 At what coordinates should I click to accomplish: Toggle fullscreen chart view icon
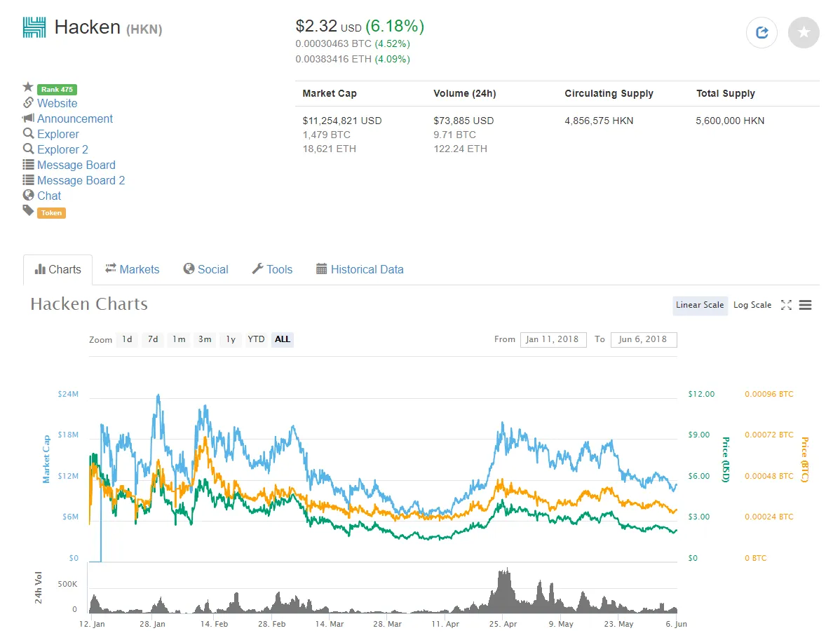point(786,305)
